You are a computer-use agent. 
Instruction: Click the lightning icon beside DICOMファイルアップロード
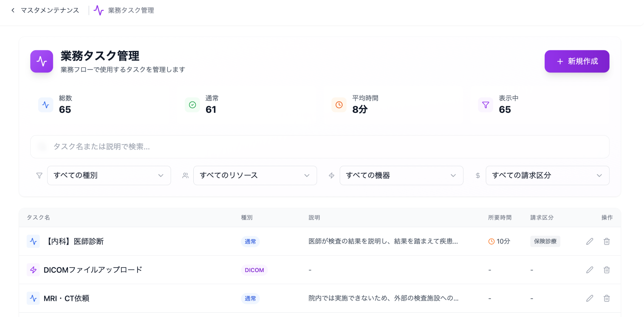33,270
